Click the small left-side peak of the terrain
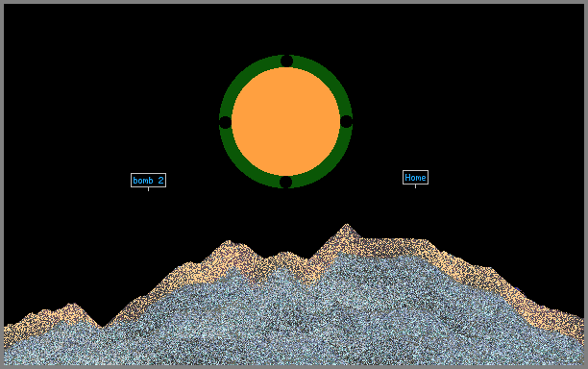Image resolution: width=588 pixels, height=369 pixels. point(71,305)
